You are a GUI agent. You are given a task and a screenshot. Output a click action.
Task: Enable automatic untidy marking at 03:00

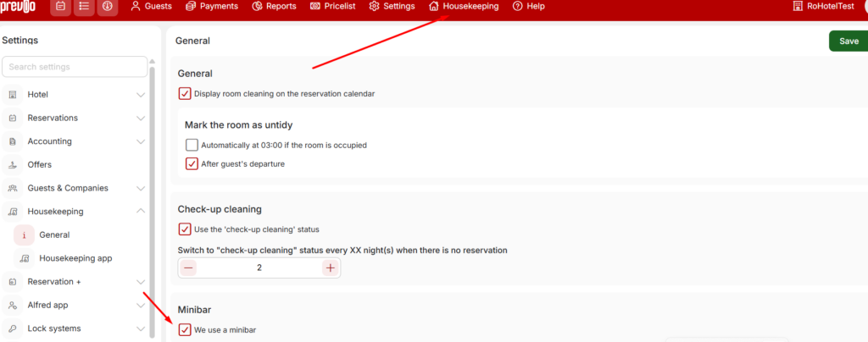192,146
